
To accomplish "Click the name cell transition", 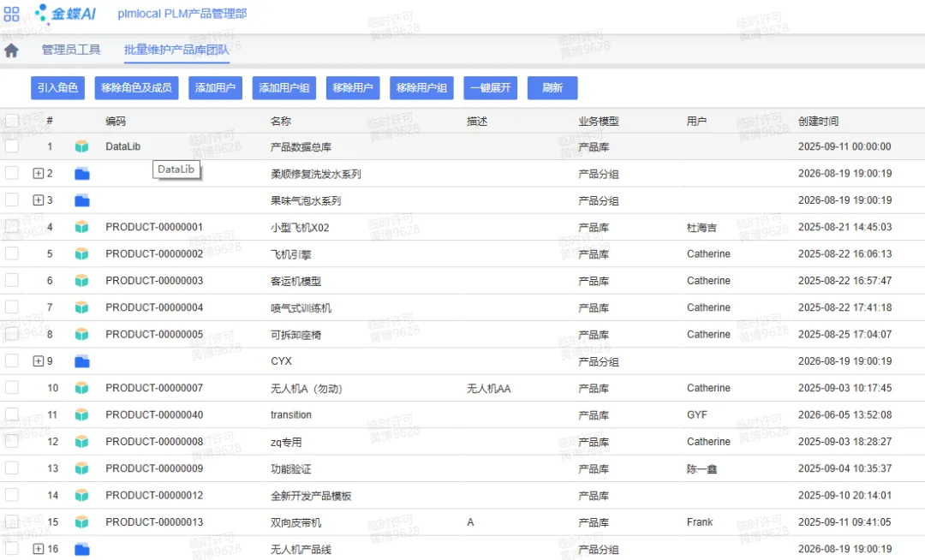I will [291, 415].
